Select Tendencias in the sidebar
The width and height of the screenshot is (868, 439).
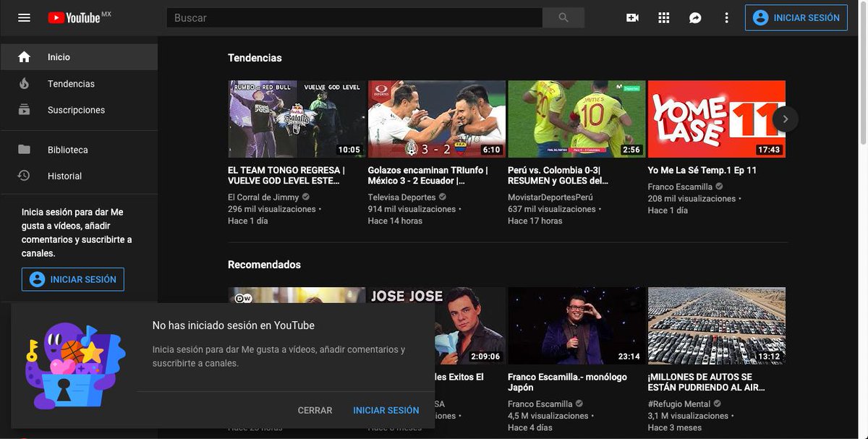point(79,84)
